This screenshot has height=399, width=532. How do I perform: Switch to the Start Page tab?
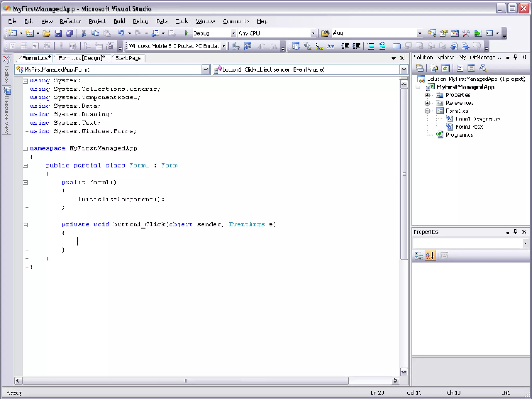tap(128, 58)
